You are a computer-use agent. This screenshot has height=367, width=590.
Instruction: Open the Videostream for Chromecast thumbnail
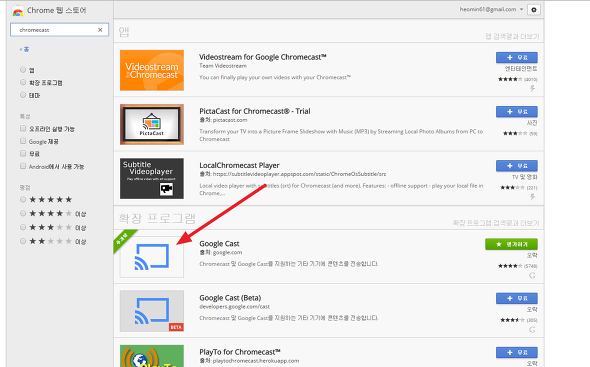click(152, 70)
